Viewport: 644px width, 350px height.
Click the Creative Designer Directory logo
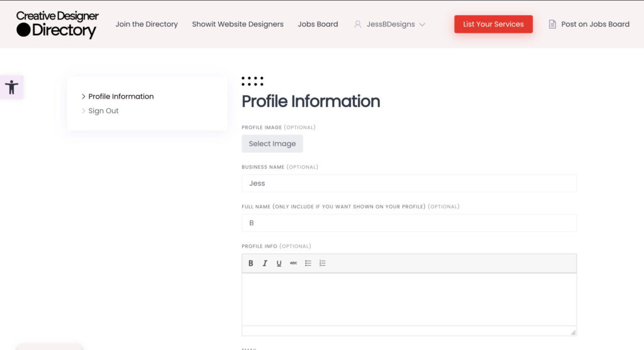(57, 24)
